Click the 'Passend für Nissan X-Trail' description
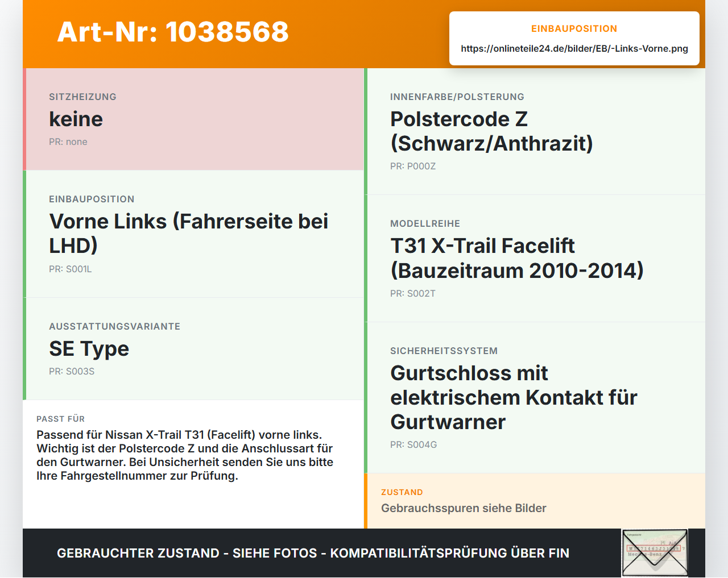 (x=185, y=456)
